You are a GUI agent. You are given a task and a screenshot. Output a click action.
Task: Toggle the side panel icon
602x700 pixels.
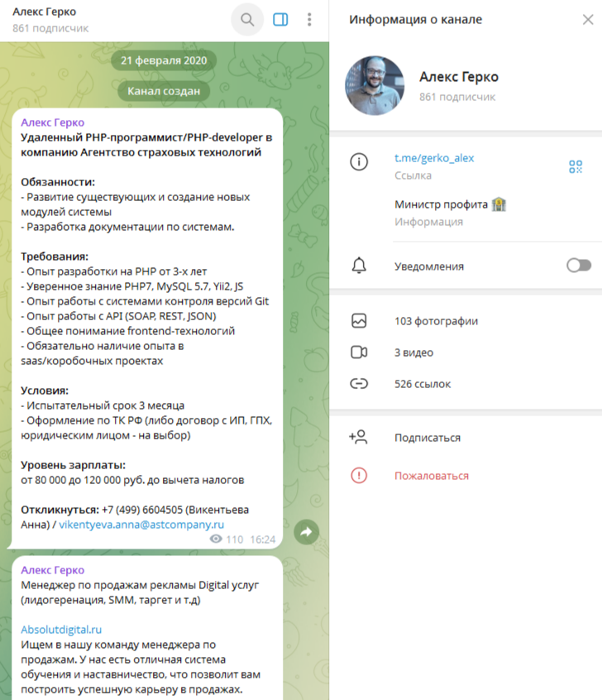coord(280,20)
